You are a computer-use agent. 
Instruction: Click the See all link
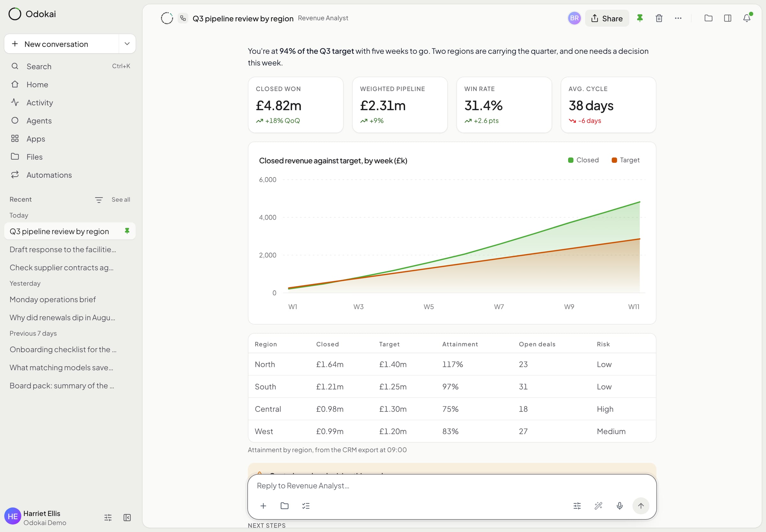click(x=121, y=199)
